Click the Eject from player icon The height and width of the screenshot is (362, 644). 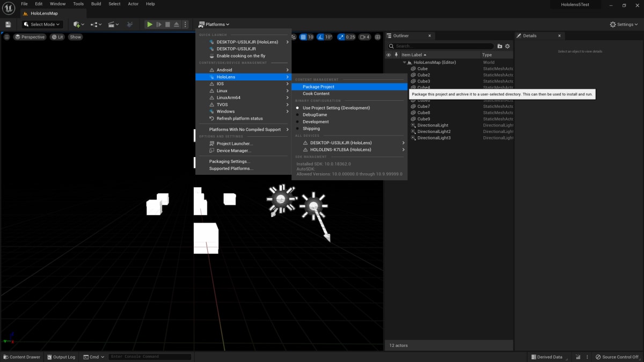coord(177,24)
